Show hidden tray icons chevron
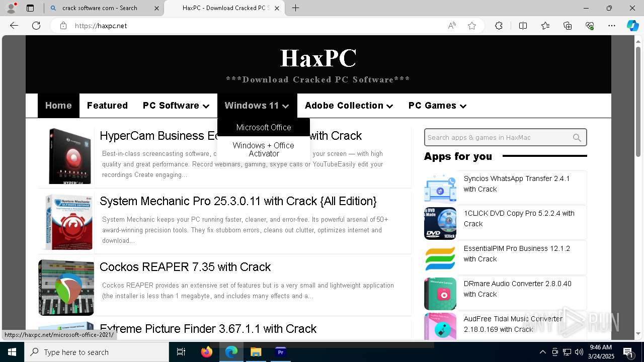 point(542,352)
